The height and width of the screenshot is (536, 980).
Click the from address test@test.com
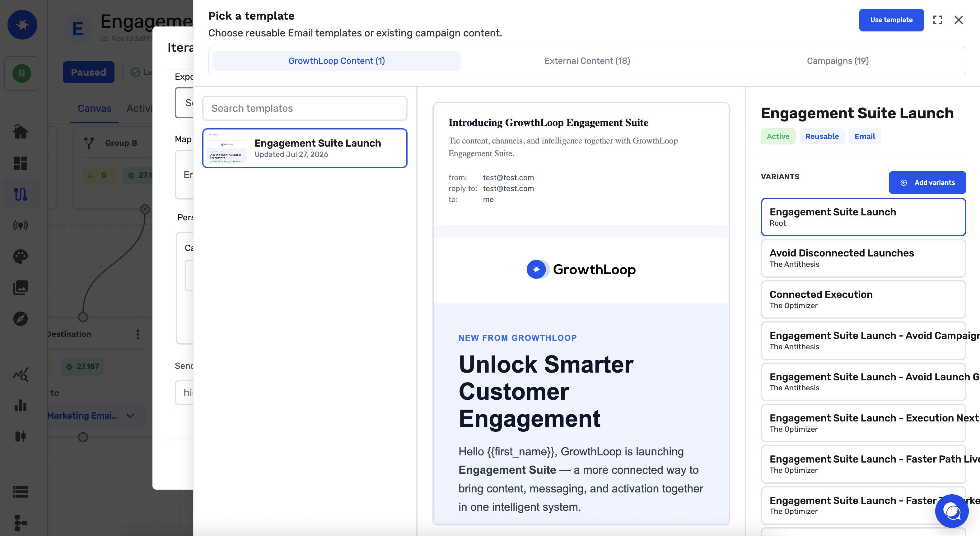(x=508, y=177)
